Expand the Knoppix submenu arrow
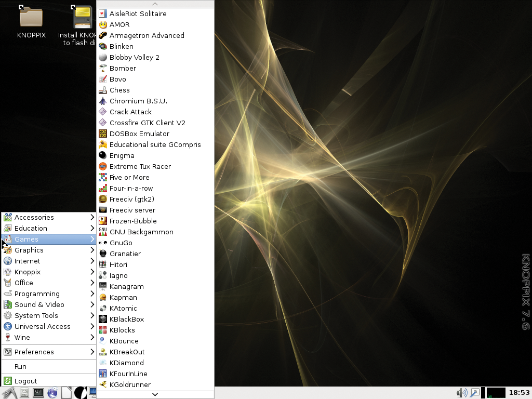This screenshot has width=532, height=399. 92,272
